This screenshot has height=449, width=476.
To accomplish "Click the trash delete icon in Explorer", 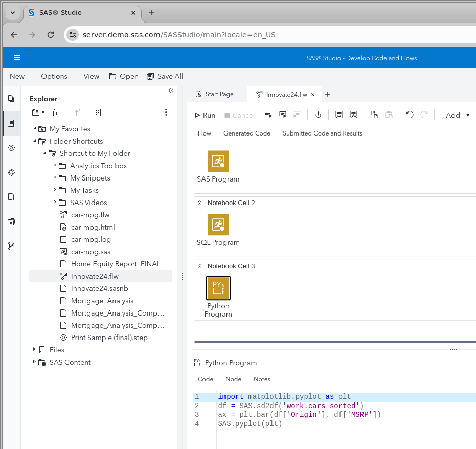I will tap(56, 113).
